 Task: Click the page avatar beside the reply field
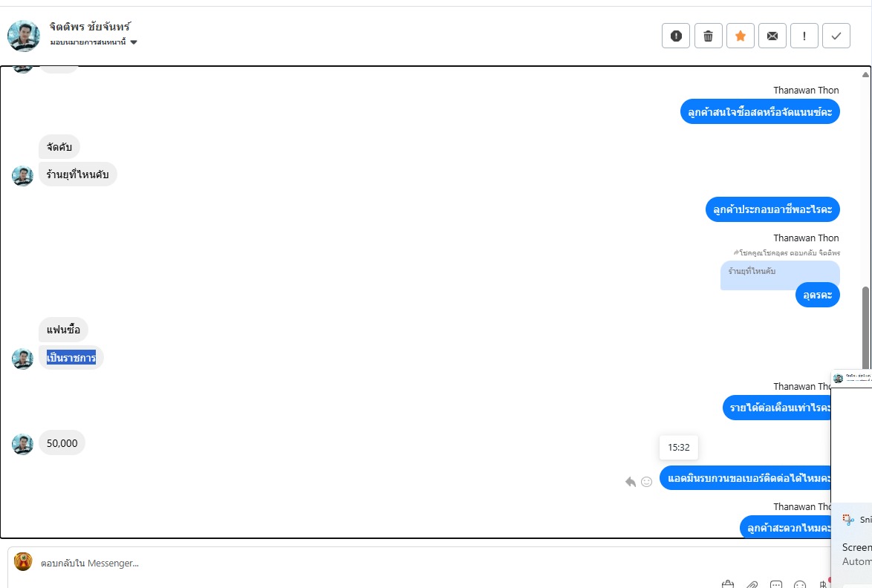23,562
